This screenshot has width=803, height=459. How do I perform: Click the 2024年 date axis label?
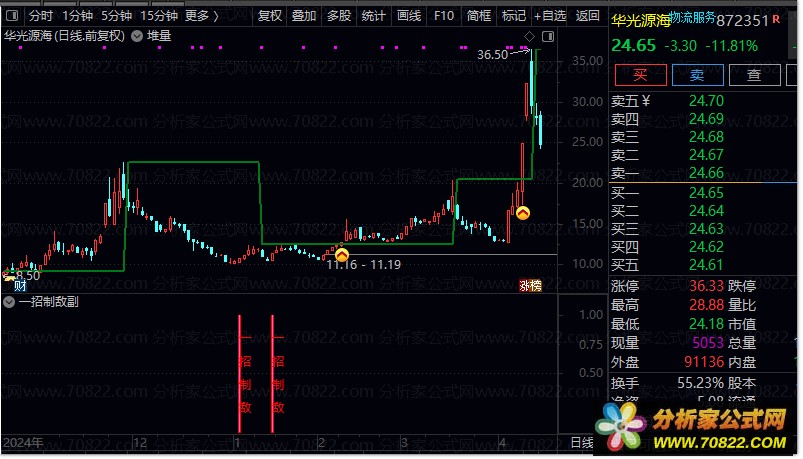click(x=23, y=443)
